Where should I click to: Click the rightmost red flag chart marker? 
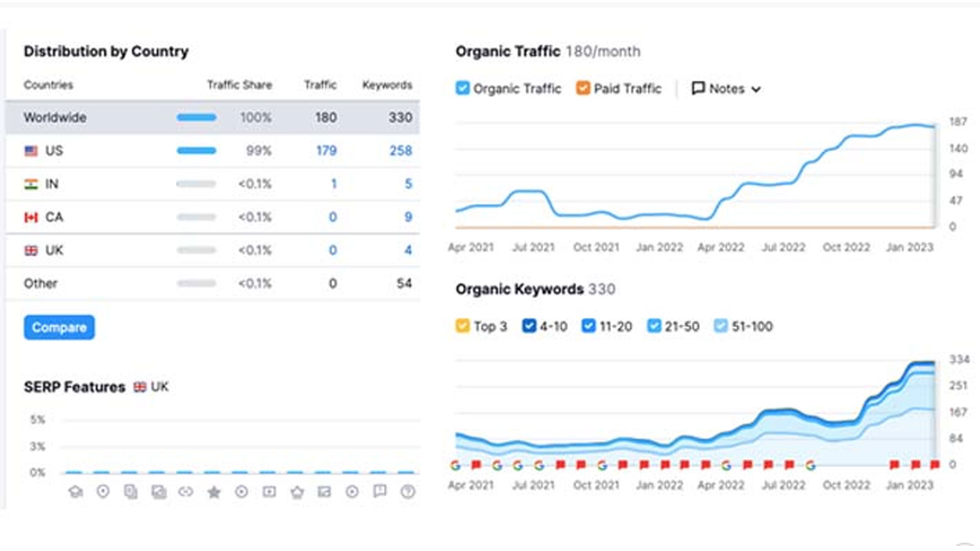pyautogui.click(x=935, y=464)
